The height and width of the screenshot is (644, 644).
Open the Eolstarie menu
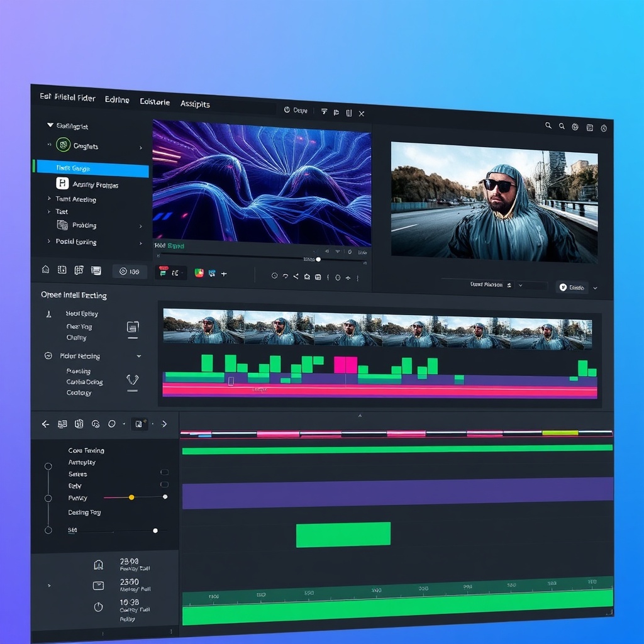tap(155, 102)
